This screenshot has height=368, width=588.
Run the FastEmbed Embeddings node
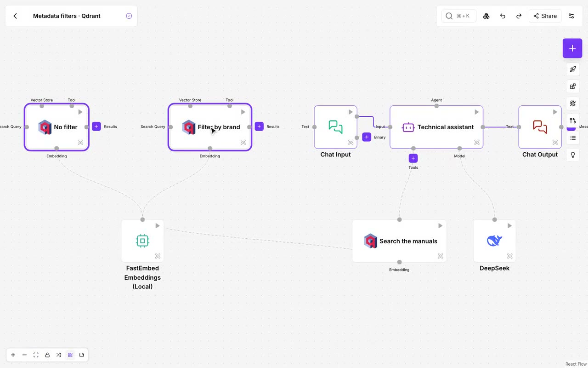click(158, 226)
